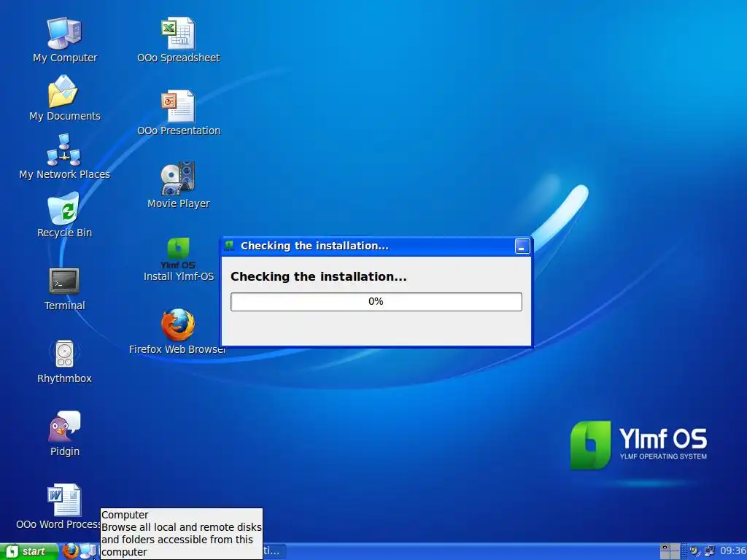The height and width of the screenshot is (560, 747).
Task: Click the 09:36 clock in taskbar
Action: pyautogui.click(x=733, y=551)
